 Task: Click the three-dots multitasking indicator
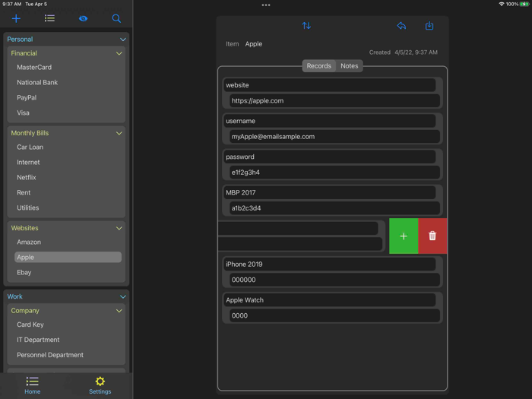click(266, 5)
